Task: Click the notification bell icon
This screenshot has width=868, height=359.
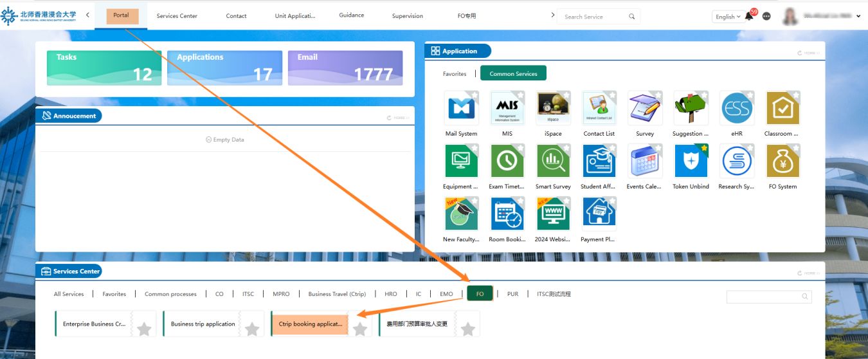Action: (x=749, y=17)
